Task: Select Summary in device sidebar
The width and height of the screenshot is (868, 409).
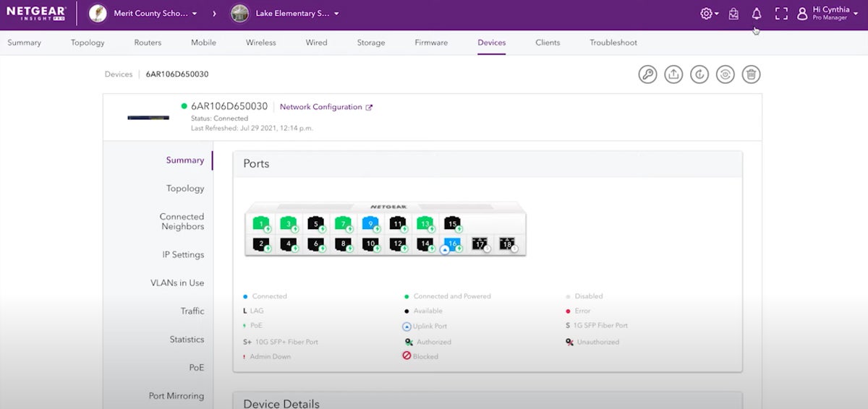Action: 185,160
